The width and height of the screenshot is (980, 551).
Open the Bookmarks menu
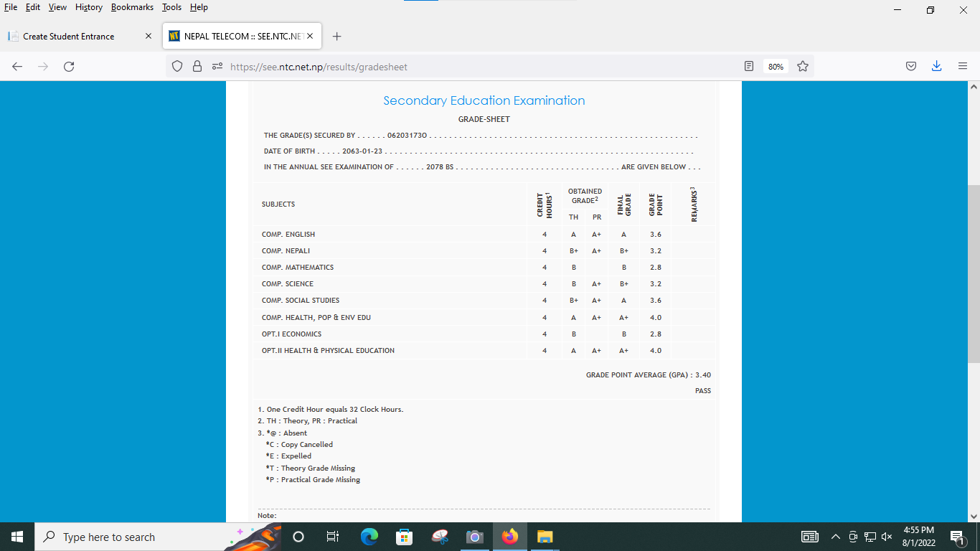[132, 7]
